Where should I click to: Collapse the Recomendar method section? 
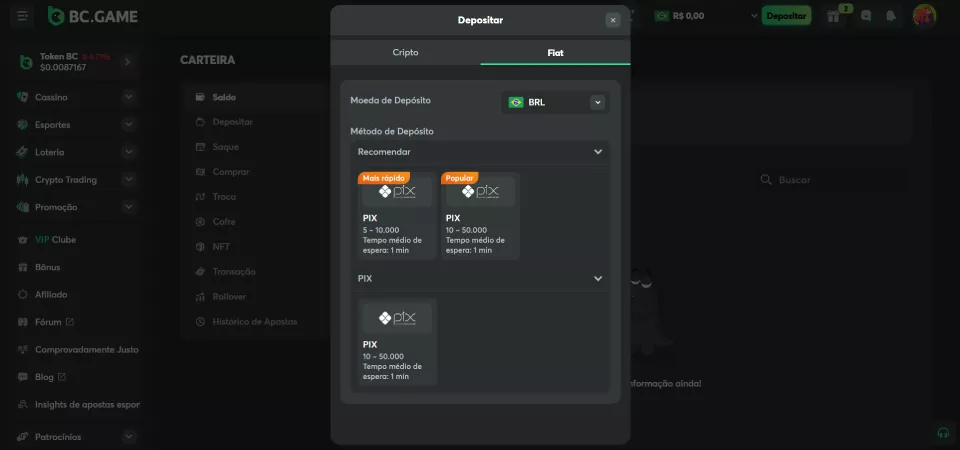598,152
